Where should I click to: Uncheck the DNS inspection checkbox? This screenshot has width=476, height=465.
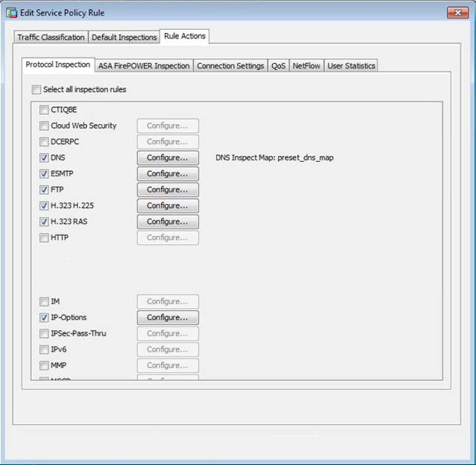[44, 158]
